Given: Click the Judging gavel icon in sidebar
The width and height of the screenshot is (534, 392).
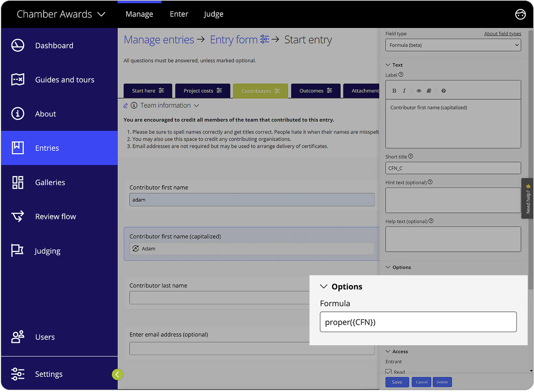Looking at the screenshot, I should tap(18, 251).
